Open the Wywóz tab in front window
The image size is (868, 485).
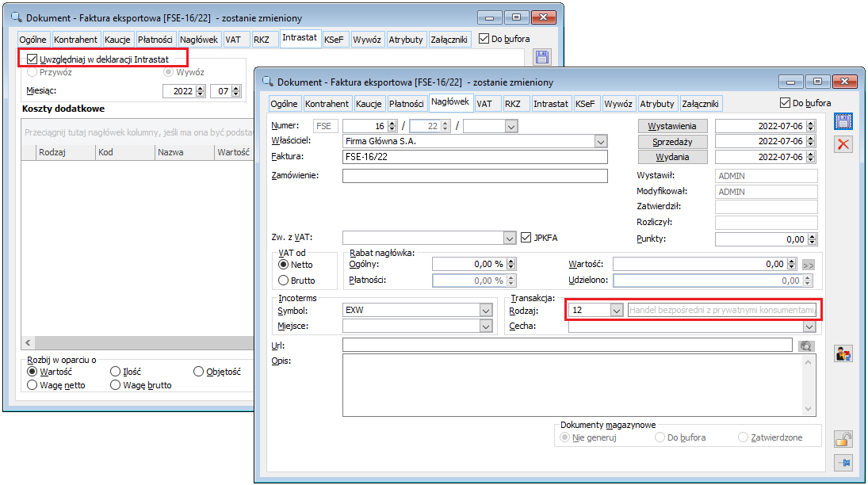[x=618, y=104]
